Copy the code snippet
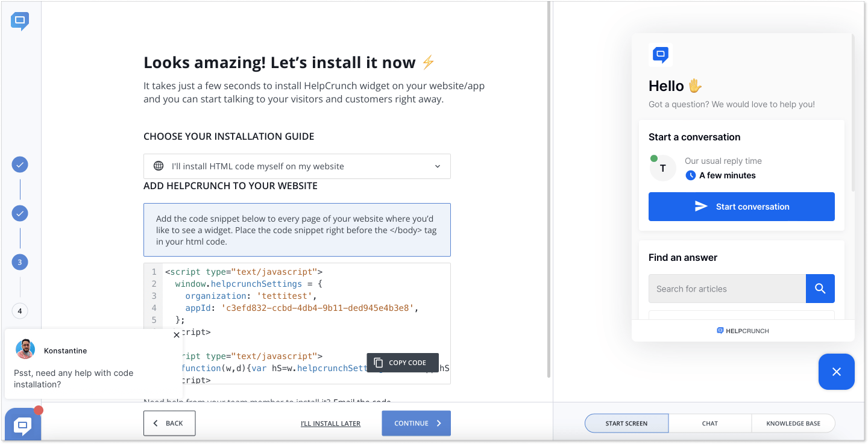868x444 pixels. (x=403, y=363)
